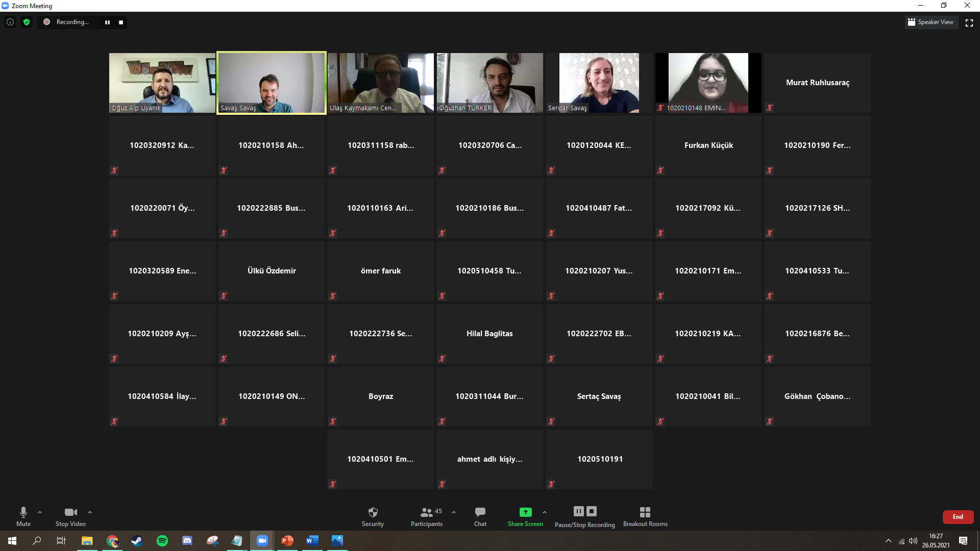Switch to Zoom in taskbar

pos(262,541)
